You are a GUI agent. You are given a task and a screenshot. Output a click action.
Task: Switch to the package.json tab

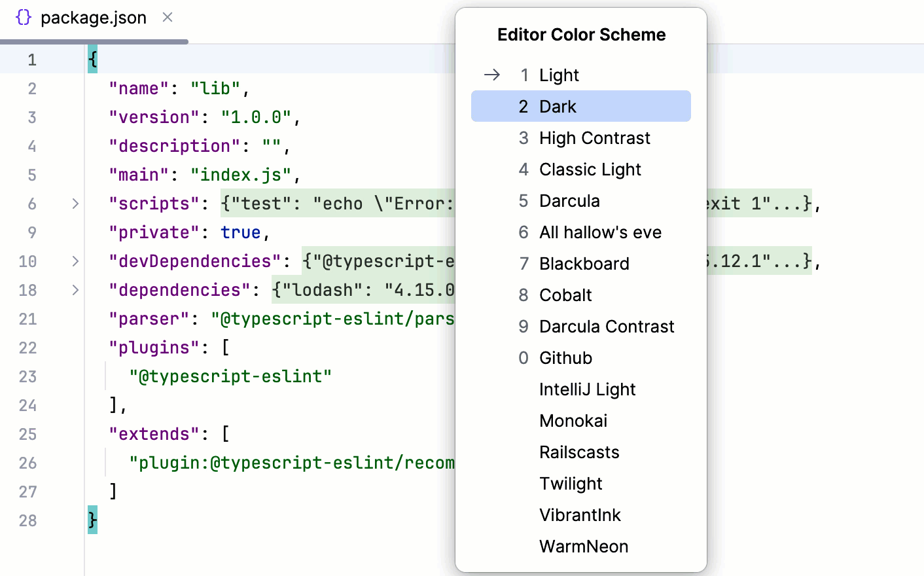(93, 18)
